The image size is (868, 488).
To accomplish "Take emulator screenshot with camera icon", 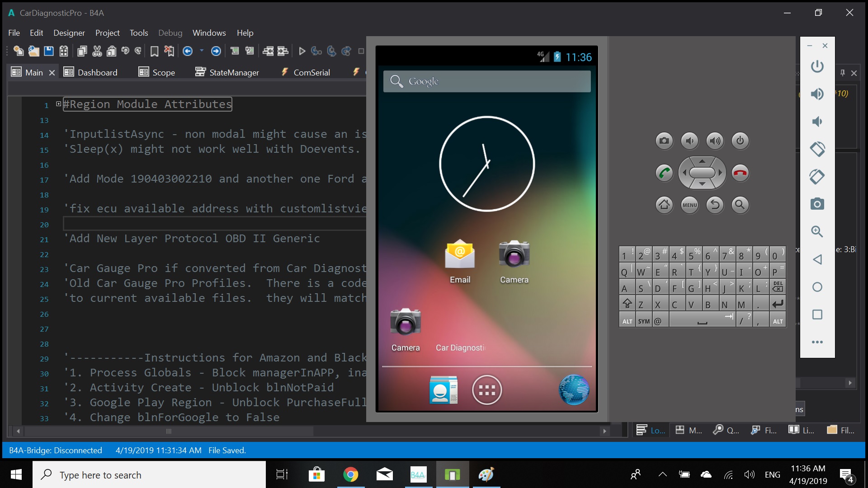I will point(817,204).
